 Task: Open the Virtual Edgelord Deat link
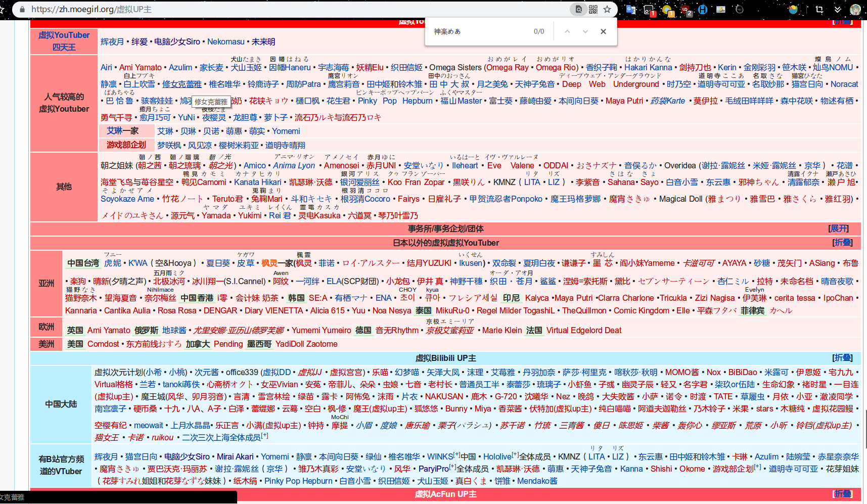click(x=584, y=330)
